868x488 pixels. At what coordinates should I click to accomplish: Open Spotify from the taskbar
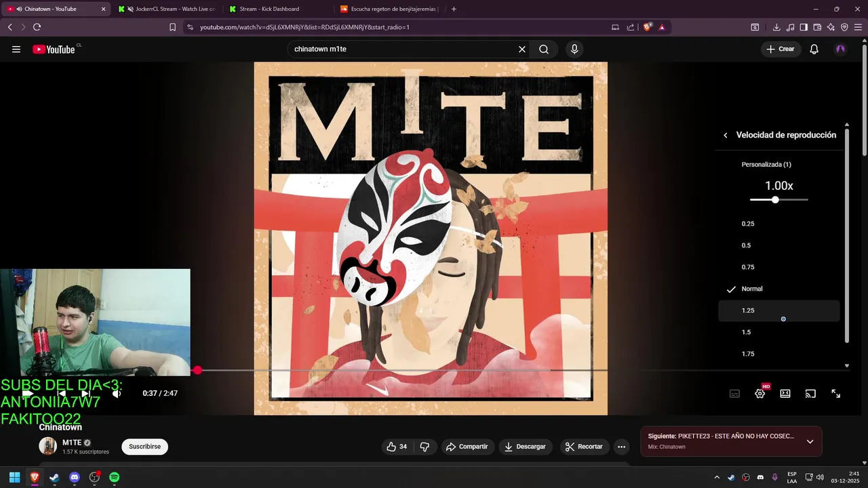tap(115, 477)
